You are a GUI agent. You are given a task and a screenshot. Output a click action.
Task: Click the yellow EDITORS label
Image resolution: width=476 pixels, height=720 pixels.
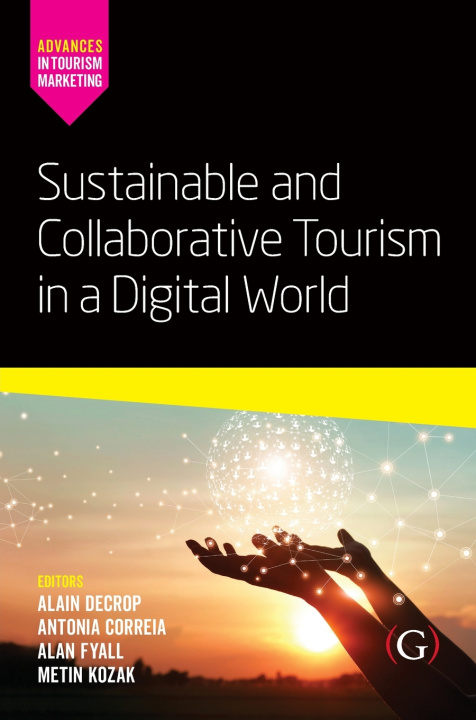[60, 581]
